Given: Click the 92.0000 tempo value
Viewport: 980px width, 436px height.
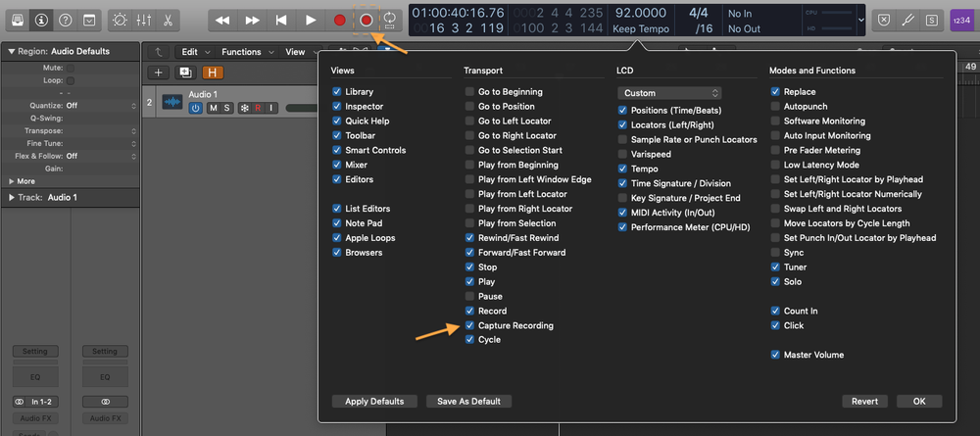Looking at the screenshot, I should point(641,13).
